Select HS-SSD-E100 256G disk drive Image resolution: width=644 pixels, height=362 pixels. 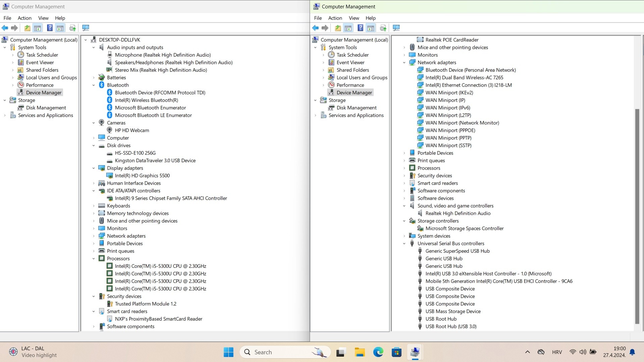click(135, 153)
